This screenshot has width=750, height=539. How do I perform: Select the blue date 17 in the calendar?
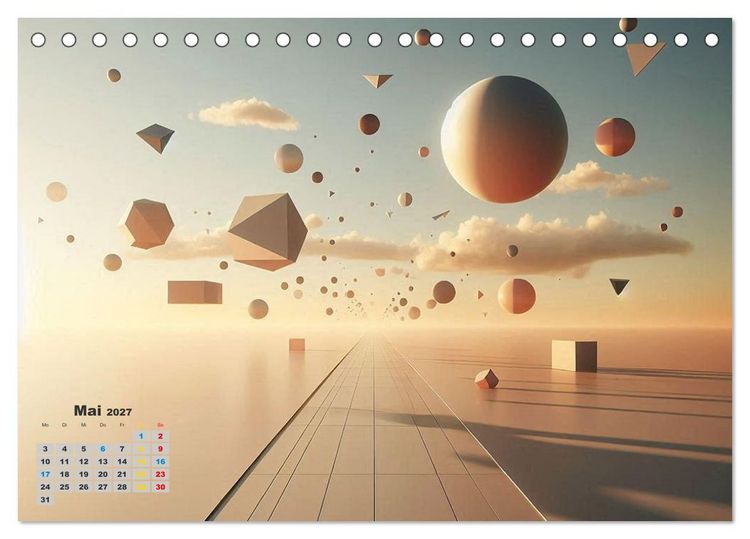point(45,474)
